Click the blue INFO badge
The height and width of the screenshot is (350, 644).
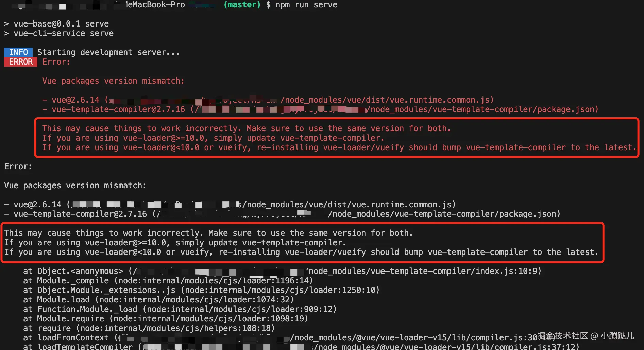pyautogui.click(x=18, y=52)
